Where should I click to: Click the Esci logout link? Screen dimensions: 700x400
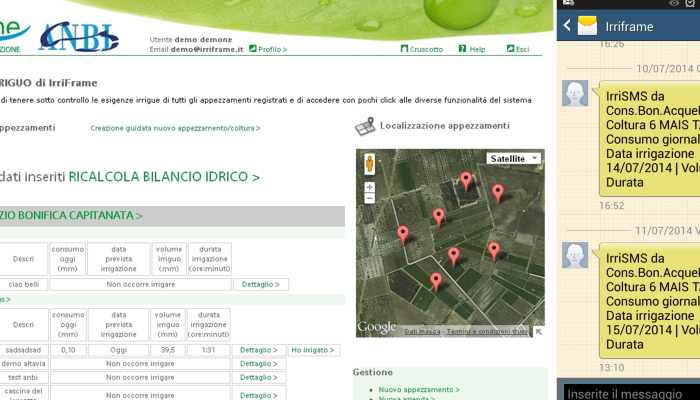[x=522, y=50]
